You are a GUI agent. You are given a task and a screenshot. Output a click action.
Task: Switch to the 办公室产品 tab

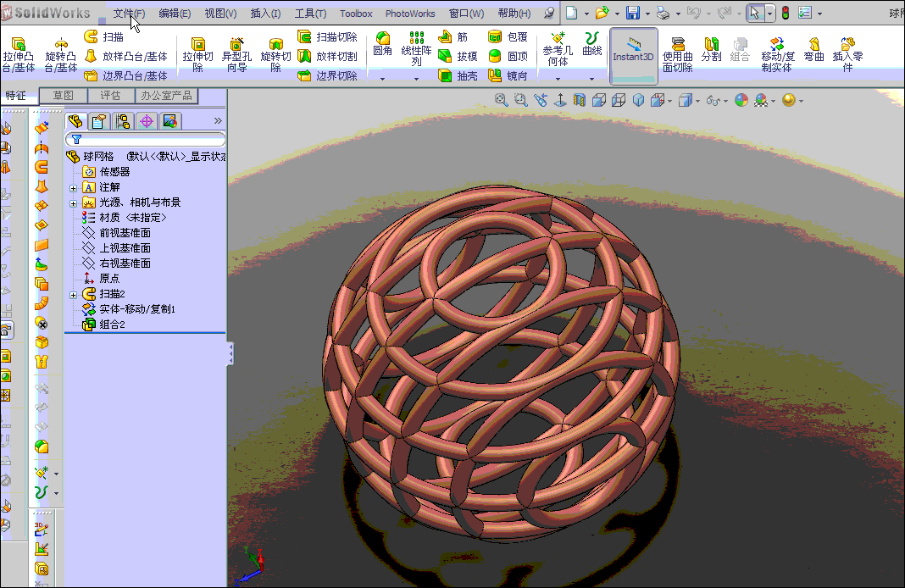(166, 96)
